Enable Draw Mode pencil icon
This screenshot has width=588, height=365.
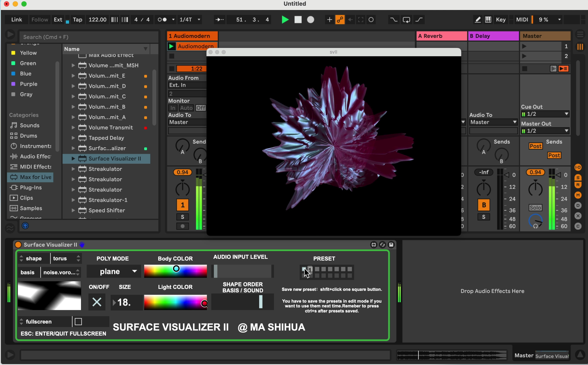[x=478, y=20]
